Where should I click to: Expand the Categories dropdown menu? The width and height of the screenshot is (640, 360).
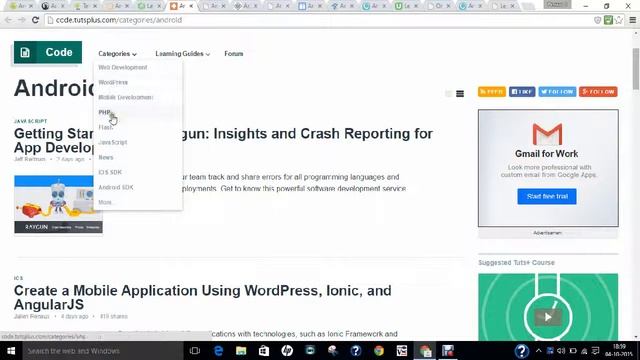click(117, 54)
